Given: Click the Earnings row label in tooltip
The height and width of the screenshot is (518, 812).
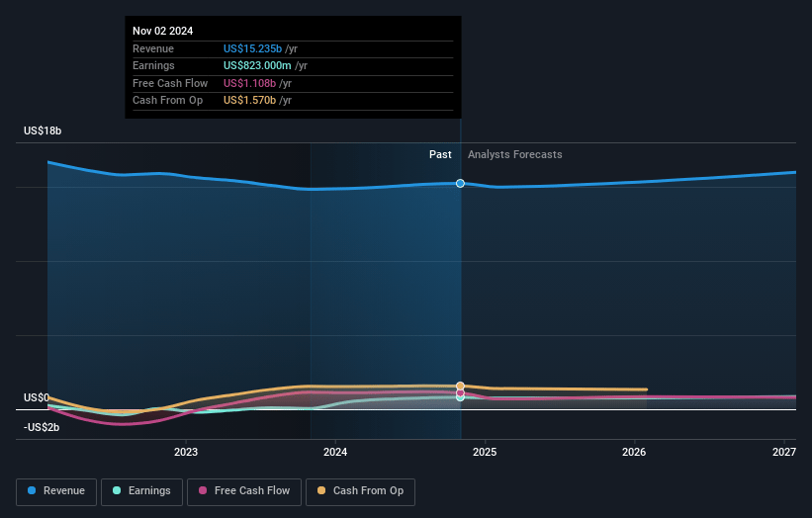Looking at the screenshot, I should pos(154,65).
